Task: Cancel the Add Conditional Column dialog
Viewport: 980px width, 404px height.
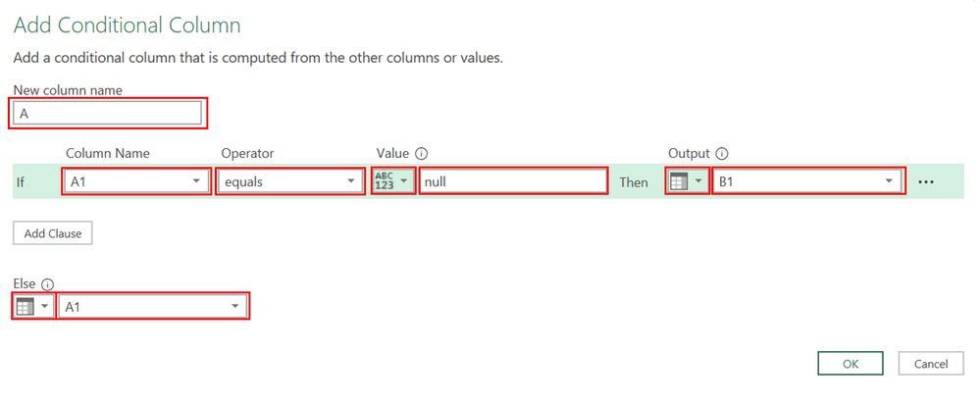Action: click(x=930, y=364)
